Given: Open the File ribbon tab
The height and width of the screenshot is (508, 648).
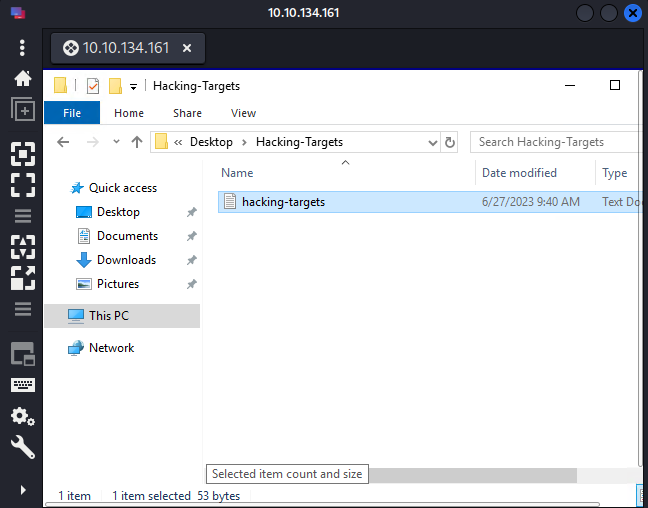Looking at the screenshot, I should pyautogui.click(x=72, y=113).
